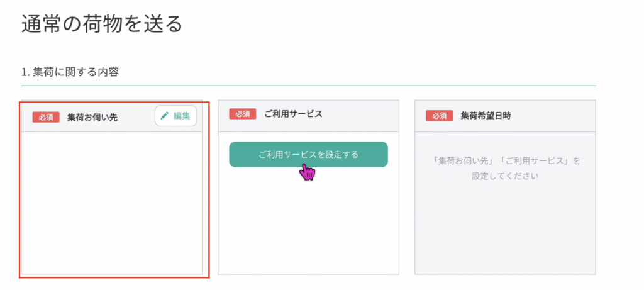The width and height of the screenshot is (644, 290).
Task: Click empty header space right of ご利用サービス
Action: click(360, 114)
